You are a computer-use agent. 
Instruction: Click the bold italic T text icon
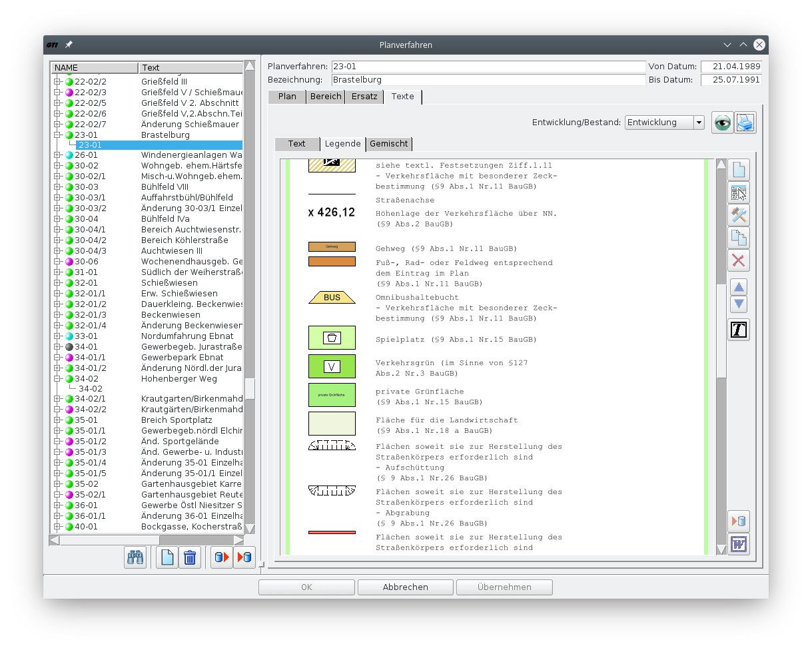click(738, 330)
